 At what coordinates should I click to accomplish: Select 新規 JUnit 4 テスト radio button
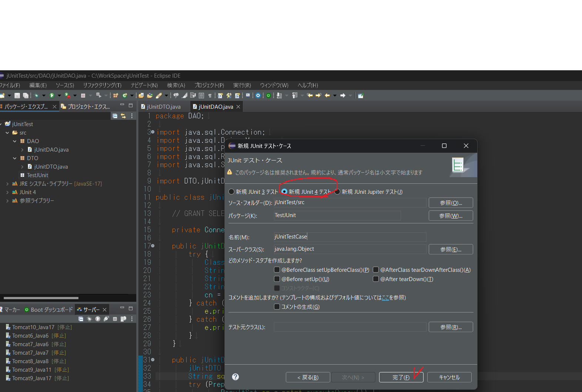tap(284, 192)
